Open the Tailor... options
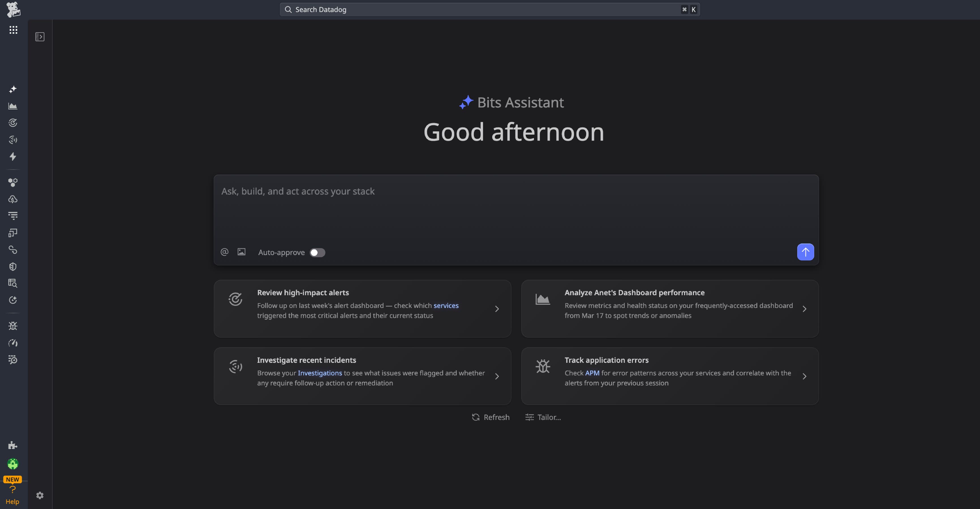Image resolution: width=980 pixels, height=509 pixels. click(x=543, y=417)
